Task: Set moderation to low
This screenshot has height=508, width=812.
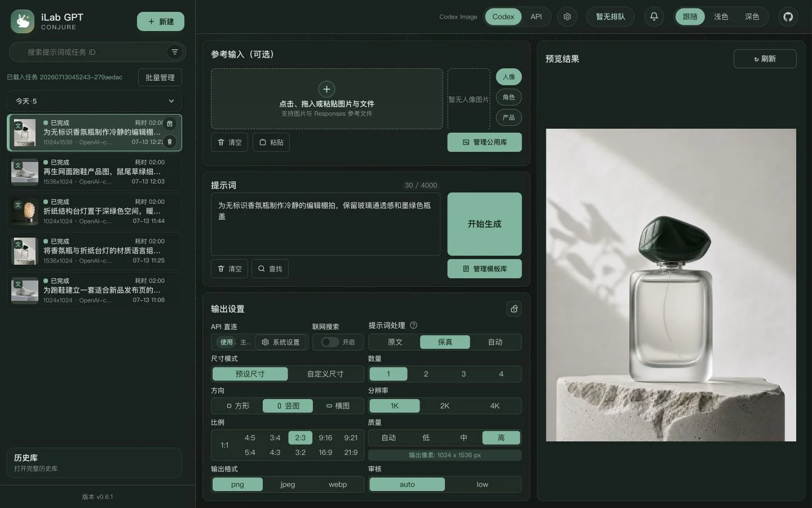Action: point(482,484)
